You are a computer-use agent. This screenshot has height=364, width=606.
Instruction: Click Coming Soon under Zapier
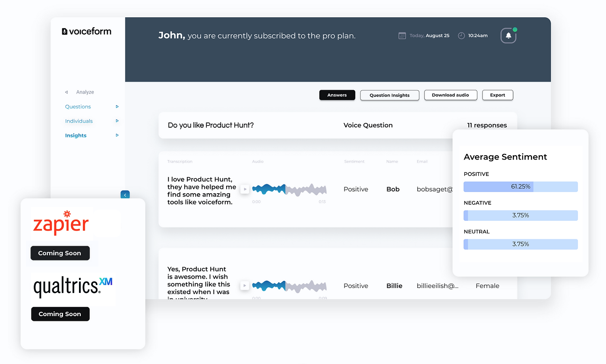coord(60,253)
